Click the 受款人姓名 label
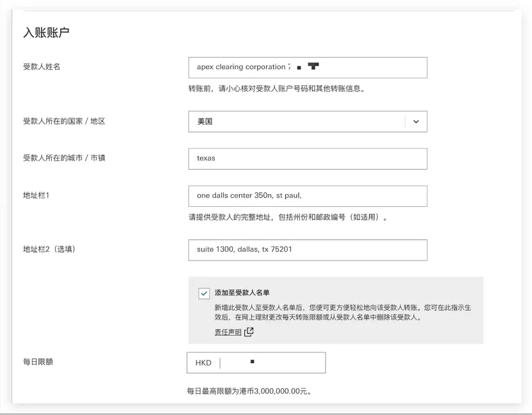The height and width of the screenshot is (415, 532). (x=42, y=67)
